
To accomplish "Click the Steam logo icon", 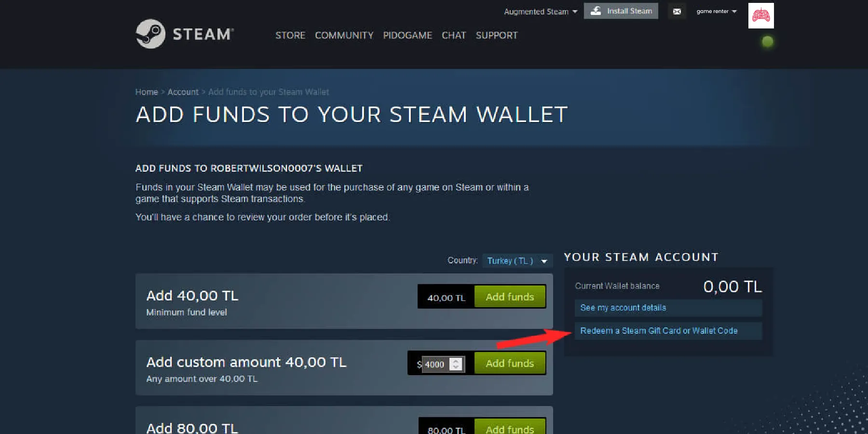I will point(150,34).
